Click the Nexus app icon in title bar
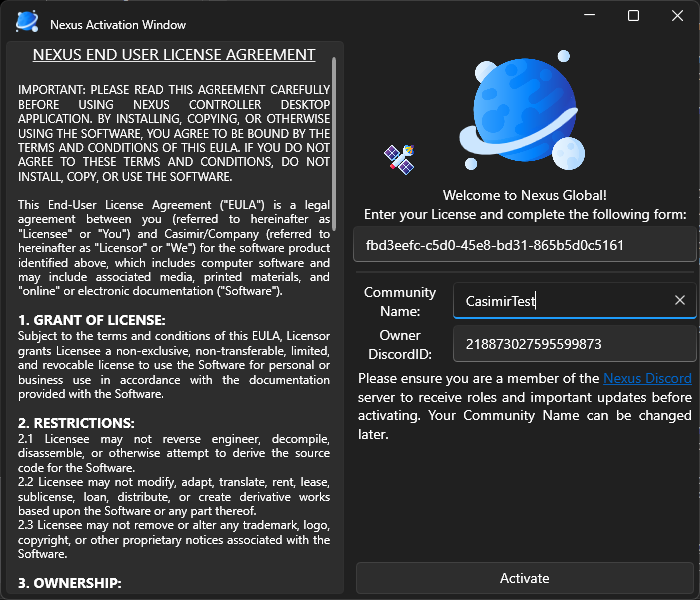 click(27, 21)
